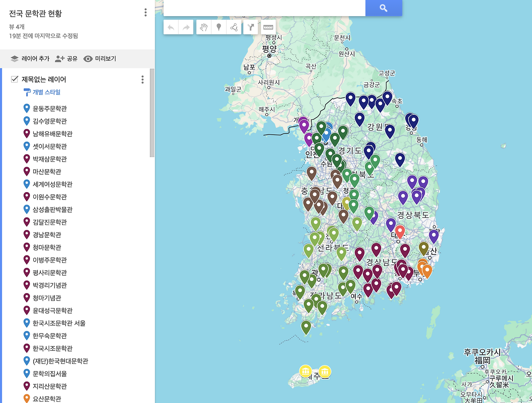
Task: Click the 19분 전에 마지막으로 수정됨 status text
Action: coord(44,36)
